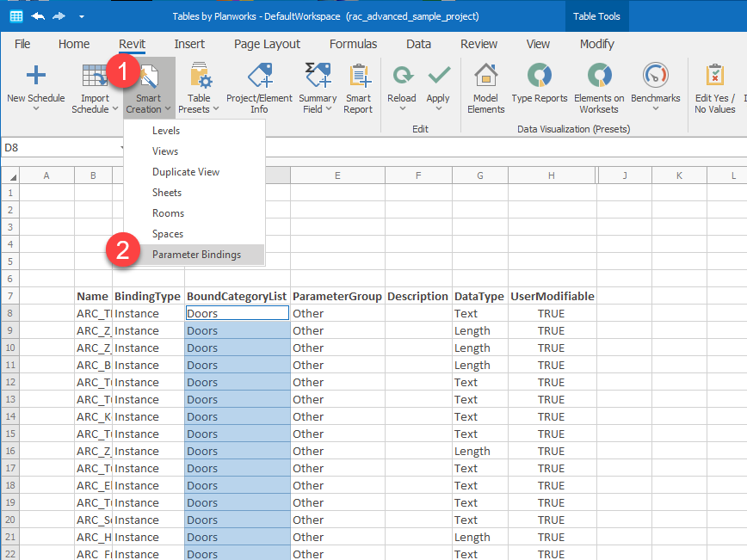
Task: Click the BoundCategoryList header cell
Action: coord(238,296)
